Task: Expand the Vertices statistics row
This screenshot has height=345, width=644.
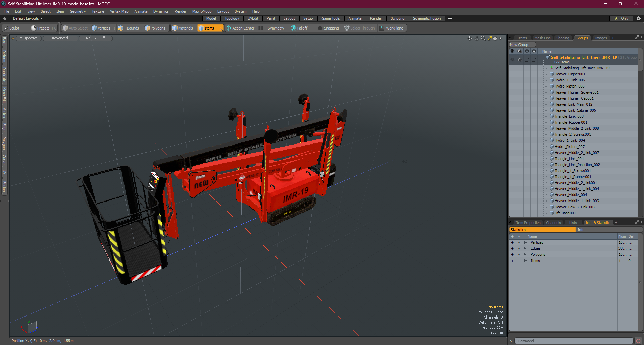Action: (x=525, y=242)
